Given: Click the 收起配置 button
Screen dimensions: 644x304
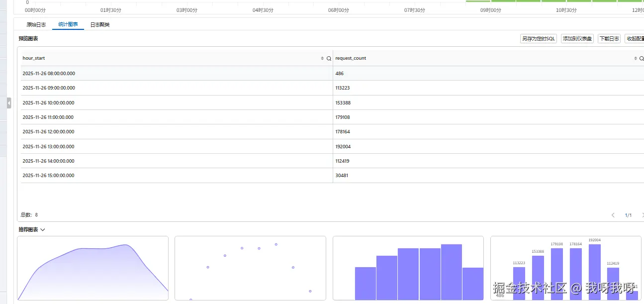Looking at the screenshot, I should click(x=635, y=39).
